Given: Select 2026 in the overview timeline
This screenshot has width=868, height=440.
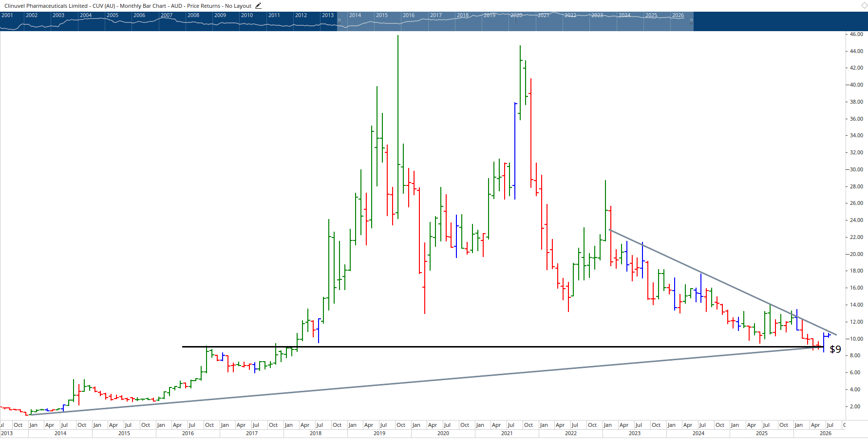Looking at the screenshot, I should coord(678,15).
